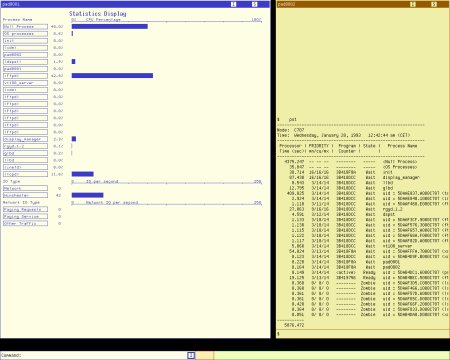The height and width of the screenshot is (360, 450).
Task: Click the 11 percent CPU usage bar
Action: click(82, 174)
